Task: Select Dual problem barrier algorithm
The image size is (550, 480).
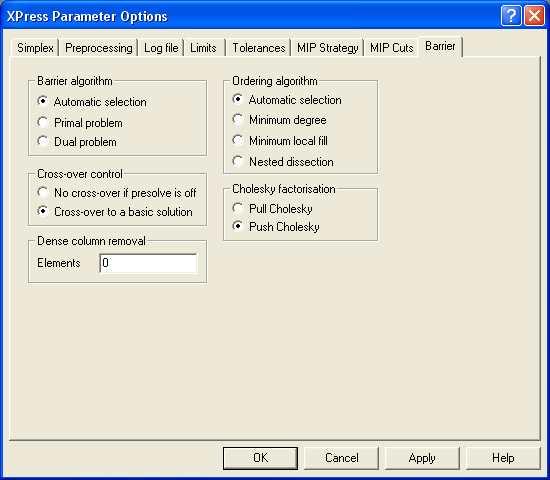Action: [77, 142]
